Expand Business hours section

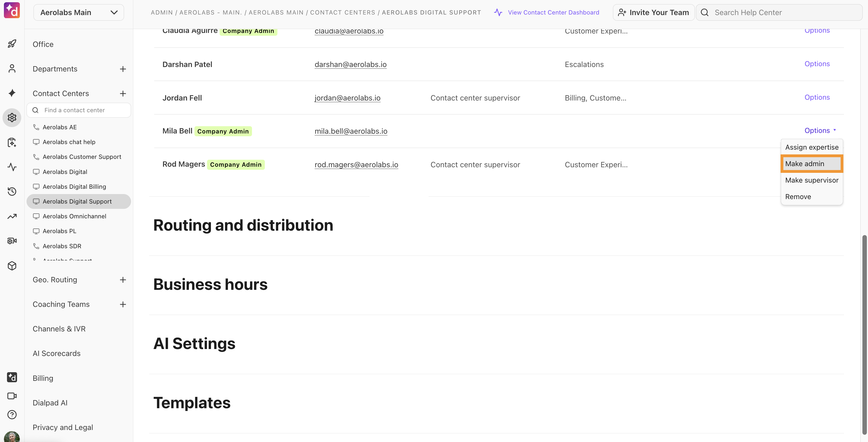click(x=210, y=284)
